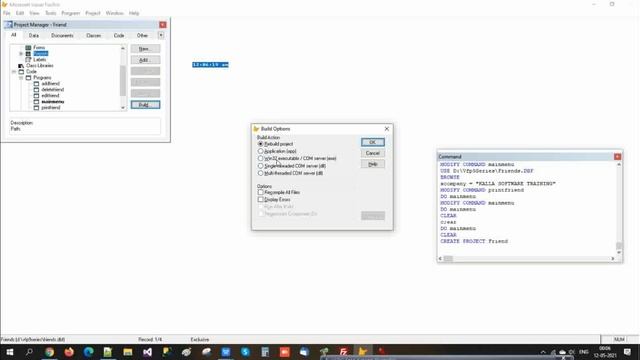Enable the Recompile All Files checkbox

(260, 192)
